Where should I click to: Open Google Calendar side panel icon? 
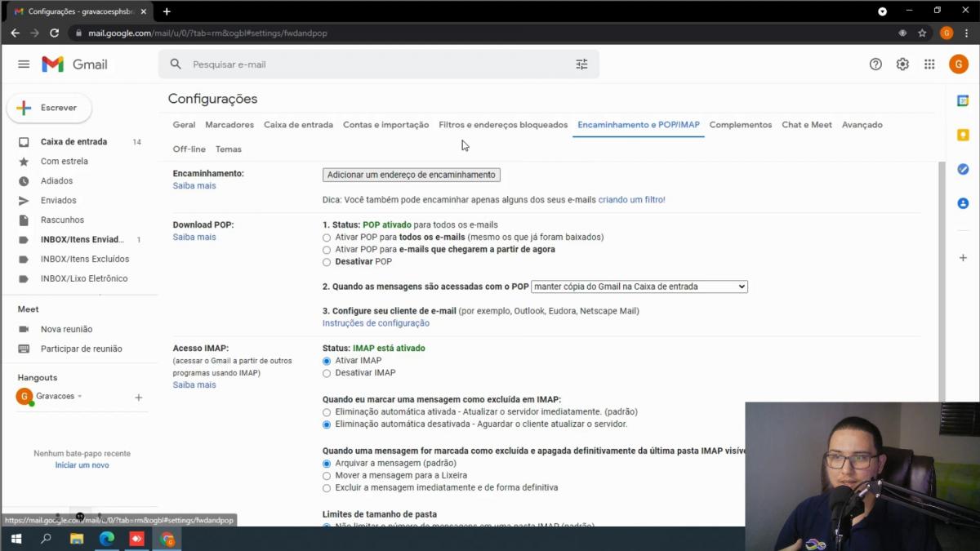pos(963,100)
